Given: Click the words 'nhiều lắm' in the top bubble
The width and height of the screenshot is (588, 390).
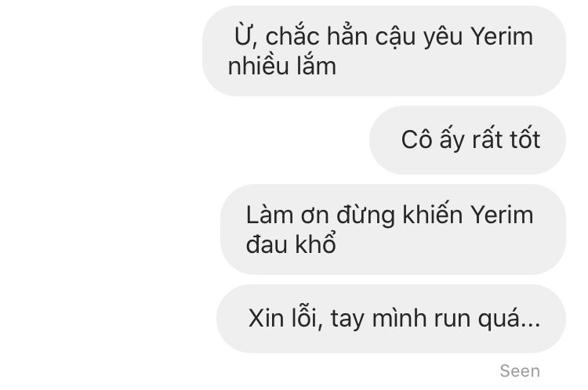Looking at the screenshot, I should click(x=282, y=66).
